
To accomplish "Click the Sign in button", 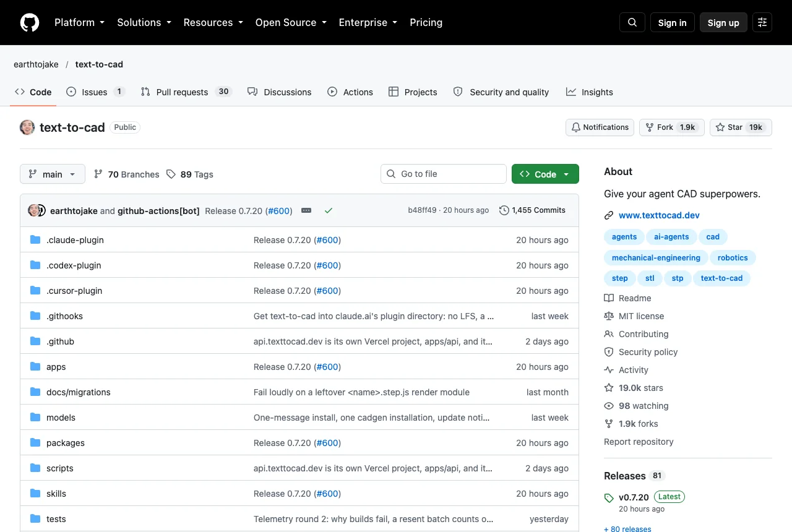I will point(673,23).
